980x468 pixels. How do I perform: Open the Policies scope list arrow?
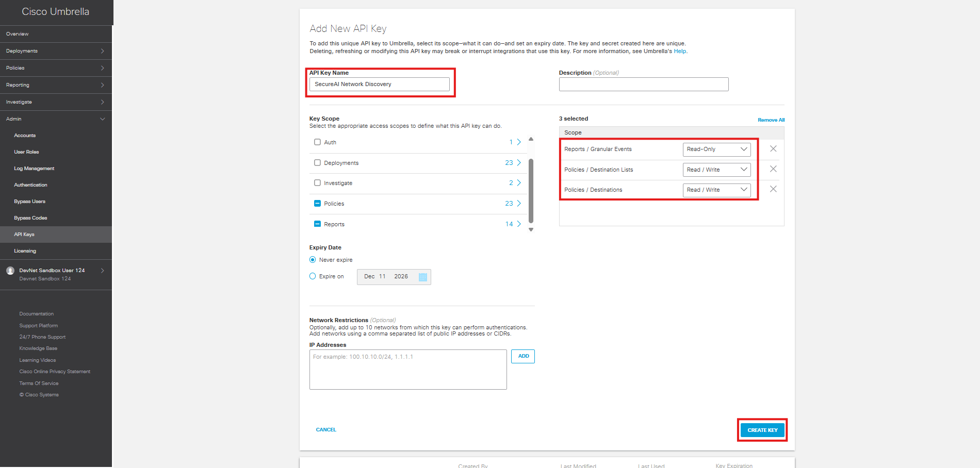point(519,204)
